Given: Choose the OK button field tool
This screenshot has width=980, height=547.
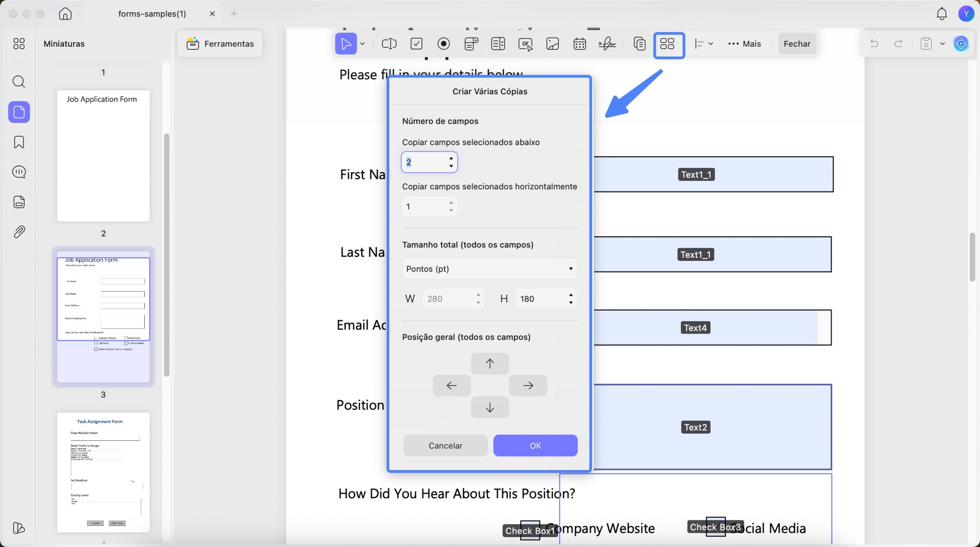Looking at the screenshot, I should tap(525, 44).
